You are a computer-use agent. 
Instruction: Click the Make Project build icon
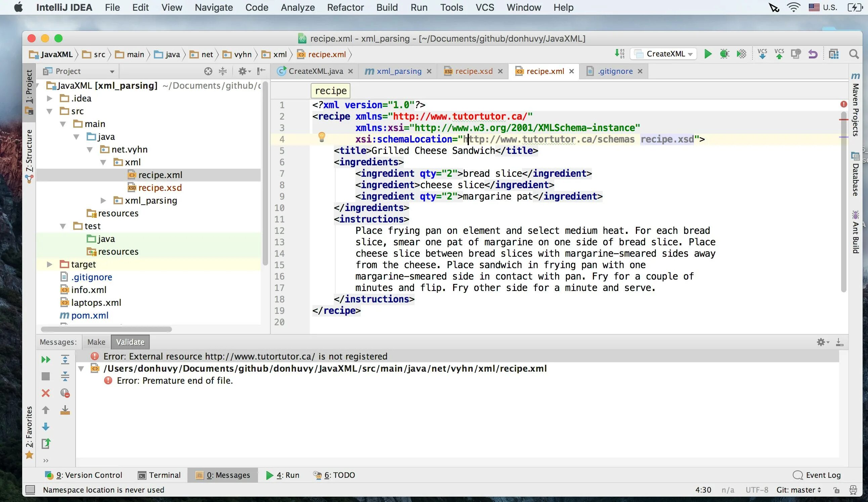(x=619, y=54)
